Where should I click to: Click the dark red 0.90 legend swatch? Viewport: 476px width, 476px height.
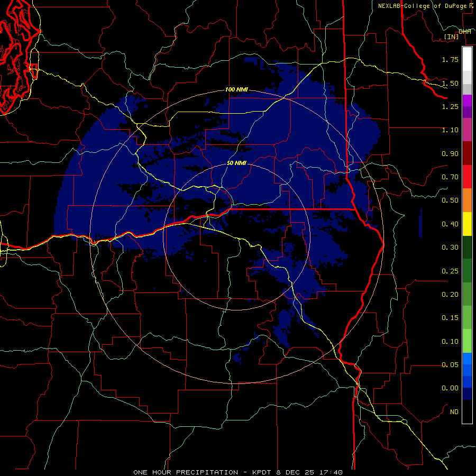(x=467, y=153)
